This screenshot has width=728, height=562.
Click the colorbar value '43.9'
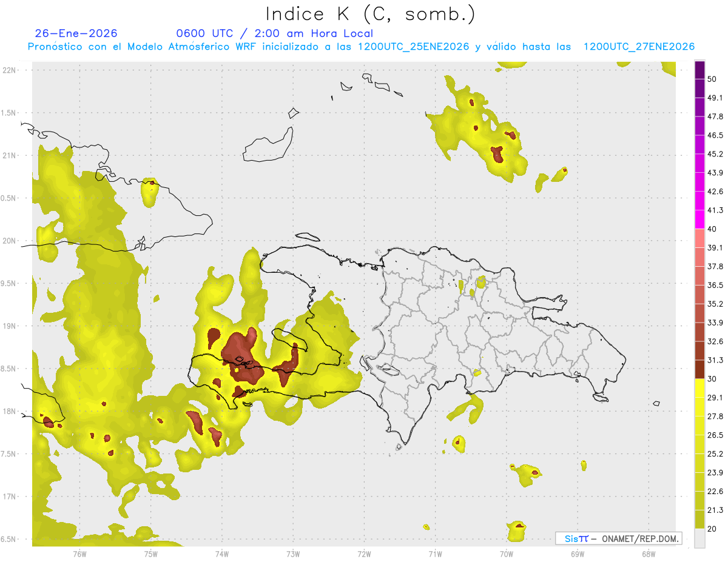tap(715, 173)
